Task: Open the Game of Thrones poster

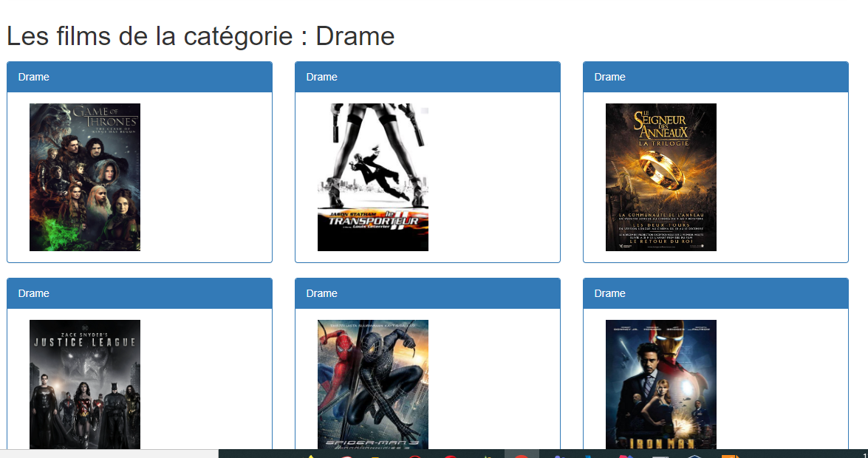Action: (84, 177)
